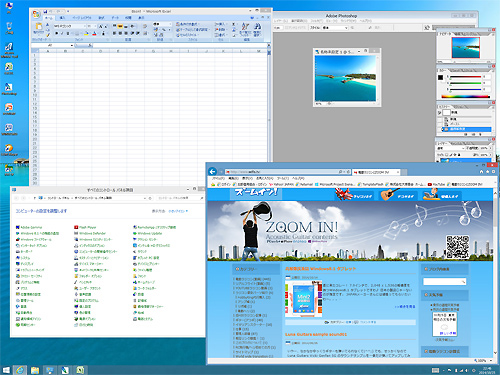The image size is (500, 375).
Task: Select the highlighted history state in Photoshop
Action: click(x=466, y=129)
